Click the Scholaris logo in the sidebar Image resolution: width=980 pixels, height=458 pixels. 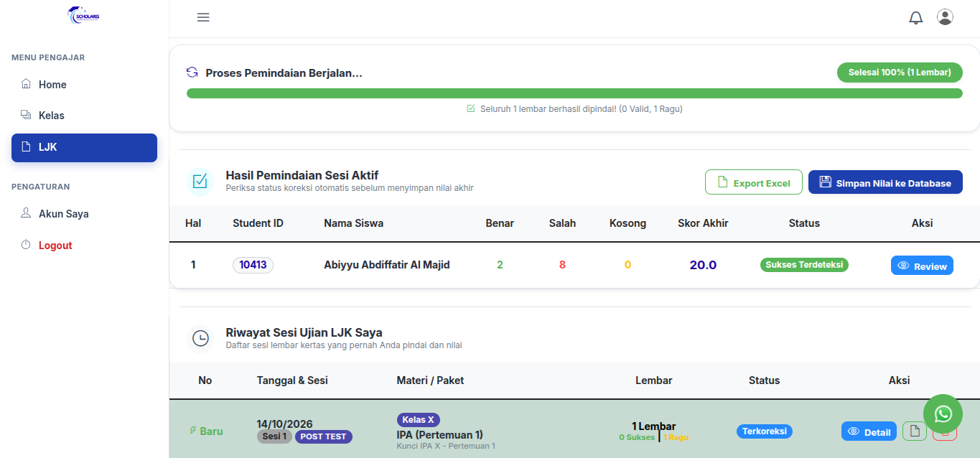[x=84, y=16]
